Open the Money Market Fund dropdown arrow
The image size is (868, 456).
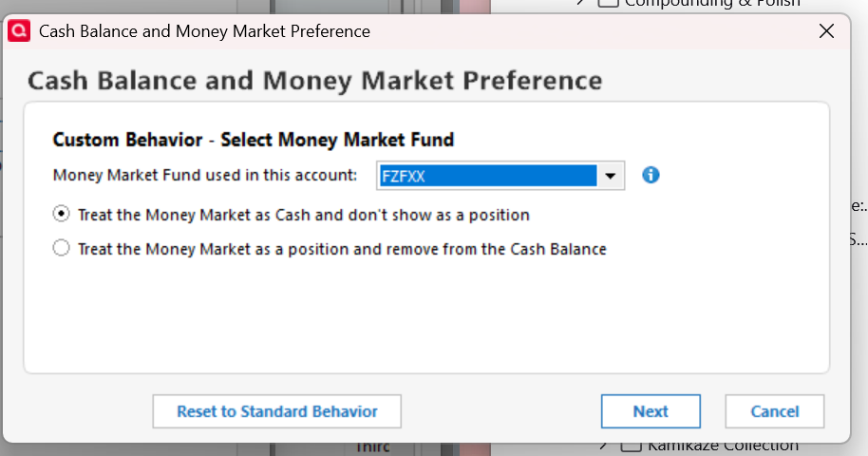click(611, 176)
